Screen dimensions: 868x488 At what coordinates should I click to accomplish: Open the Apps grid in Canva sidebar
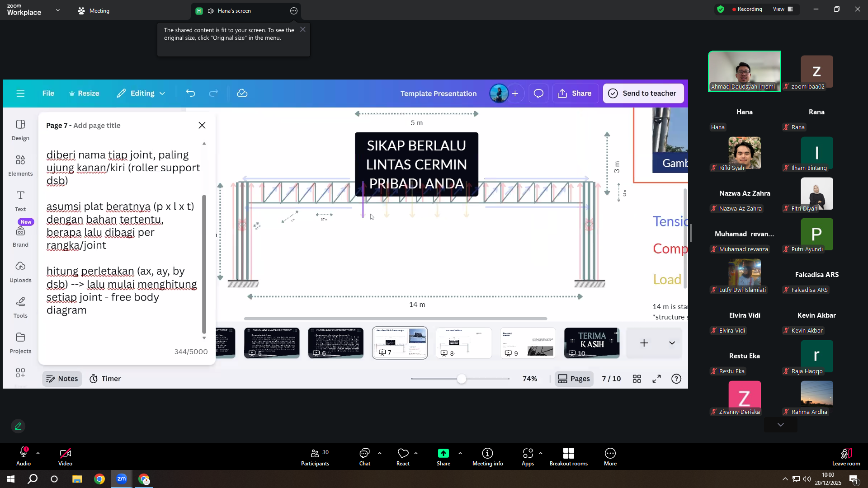20,373
